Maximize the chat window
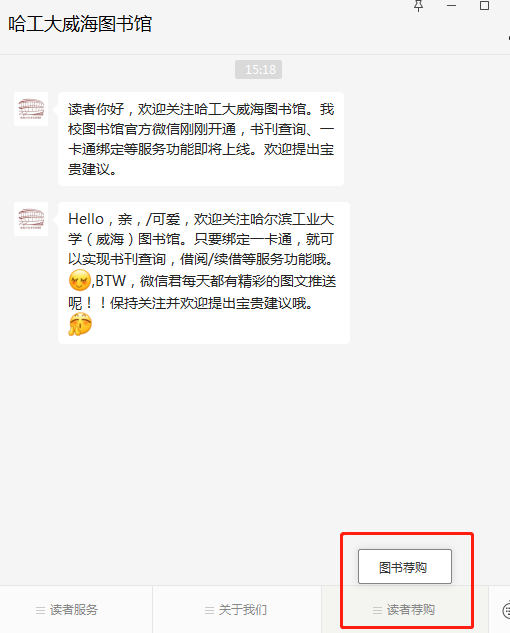 (484, 6)
